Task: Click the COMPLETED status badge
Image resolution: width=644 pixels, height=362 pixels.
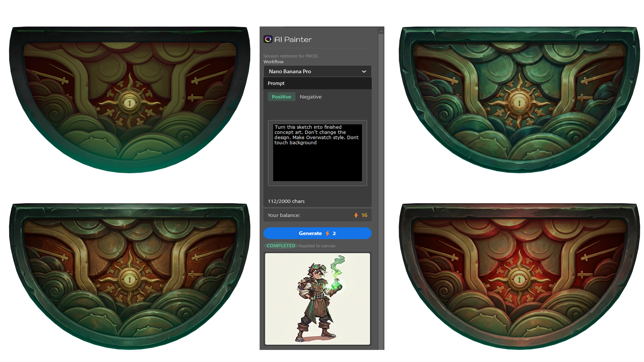Action: coord(281,246)
